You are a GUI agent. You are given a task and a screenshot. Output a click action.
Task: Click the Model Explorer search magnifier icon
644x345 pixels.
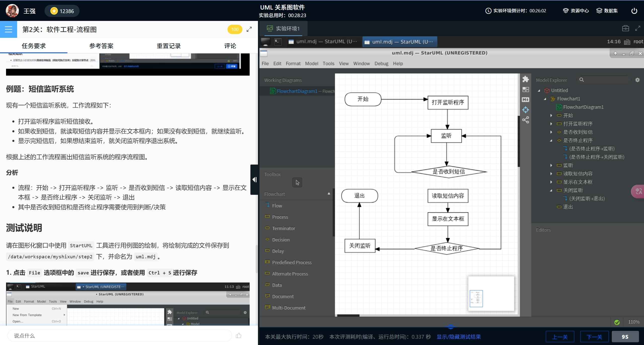tap(582, 80)
